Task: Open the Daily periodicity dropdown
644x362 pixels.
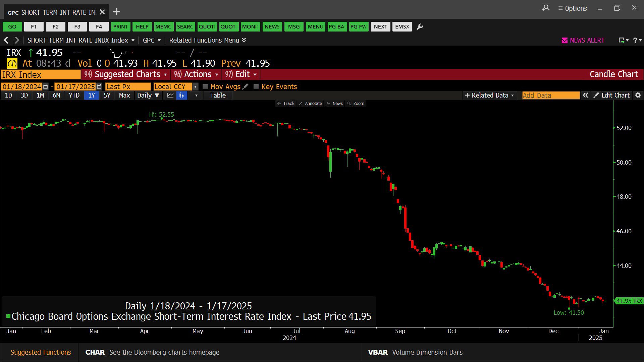Action: click(x=148, y=96)
